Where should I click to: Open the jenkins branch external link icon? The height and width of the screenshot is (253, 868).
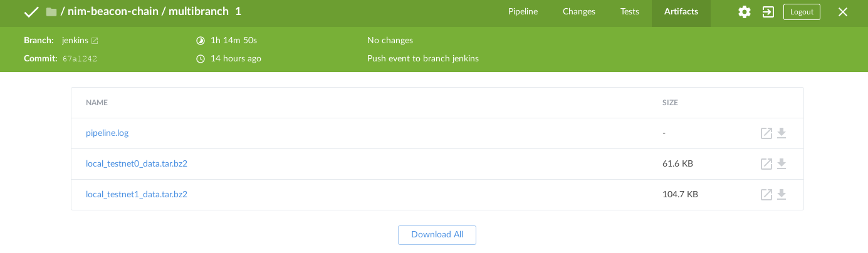(x=95, y=41)
